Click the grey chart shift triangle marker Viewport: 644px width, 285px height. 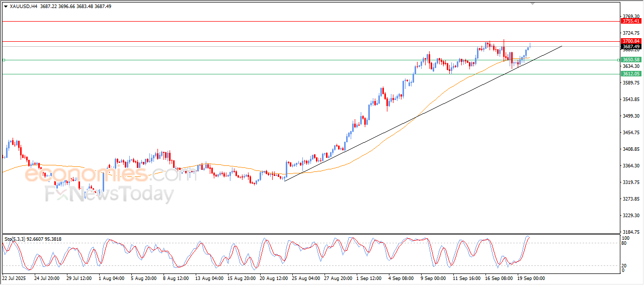[533, 4]
